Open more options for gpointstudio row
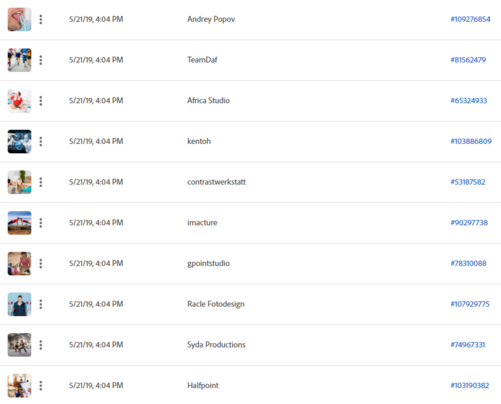 [x=41, y=263]
